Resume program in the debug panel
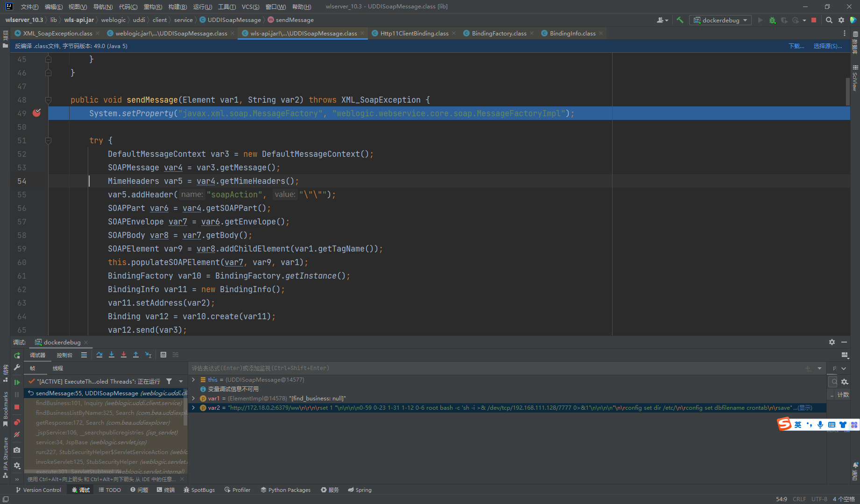Image resolution: width=860 pixels, height=504 pixels. [17, 382]
